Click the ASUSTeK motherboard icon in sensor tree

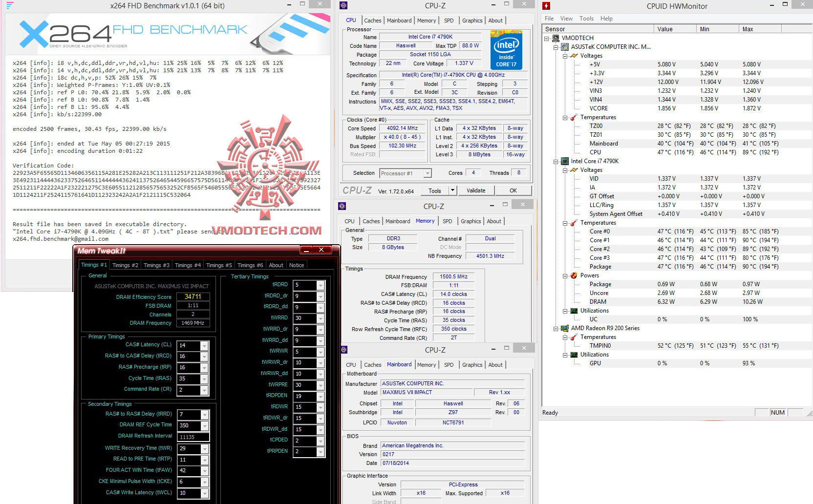pyautogui.click(x=565, y=47)
